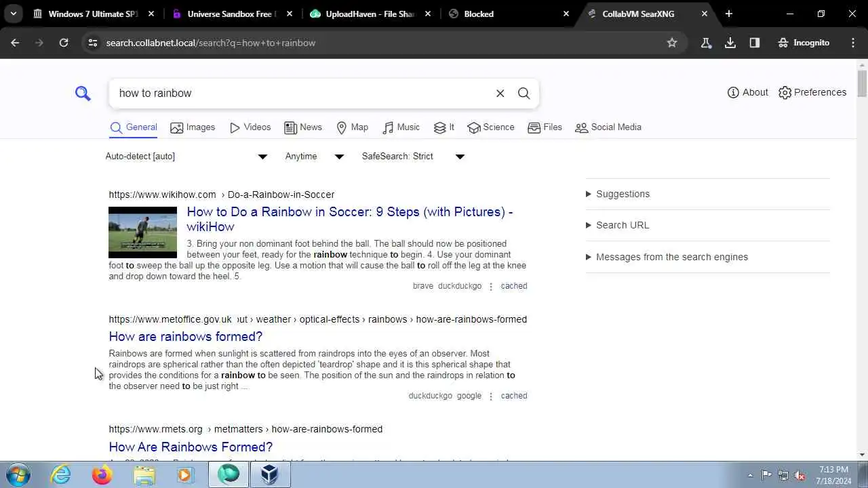Open Windows Explorer from the taskbar
This screenshot has width=868, height=488.
[x=144, y=475]
